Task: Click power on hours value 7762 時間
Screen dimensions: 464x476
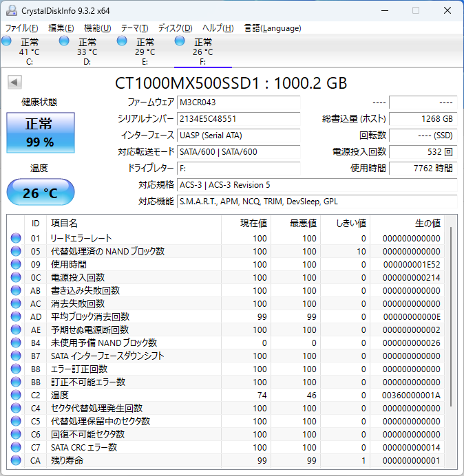Action: coord(423,168)
